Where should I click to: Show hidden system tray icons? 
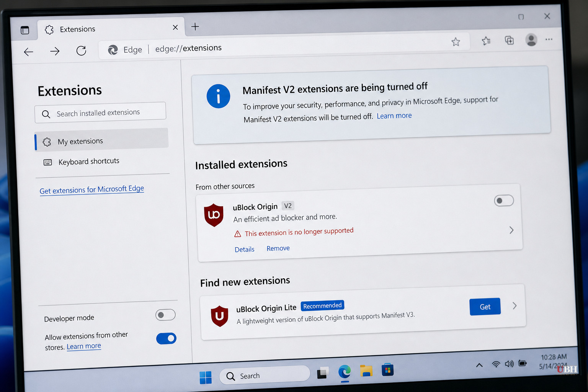click(x=479, y=365)
